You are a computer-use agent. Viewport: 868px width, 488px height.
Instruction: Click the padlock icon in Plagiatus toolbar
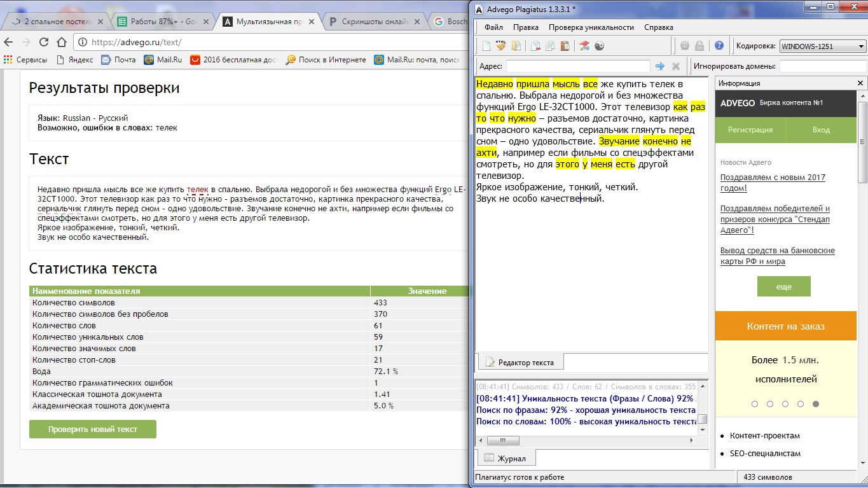click(699, 46)
